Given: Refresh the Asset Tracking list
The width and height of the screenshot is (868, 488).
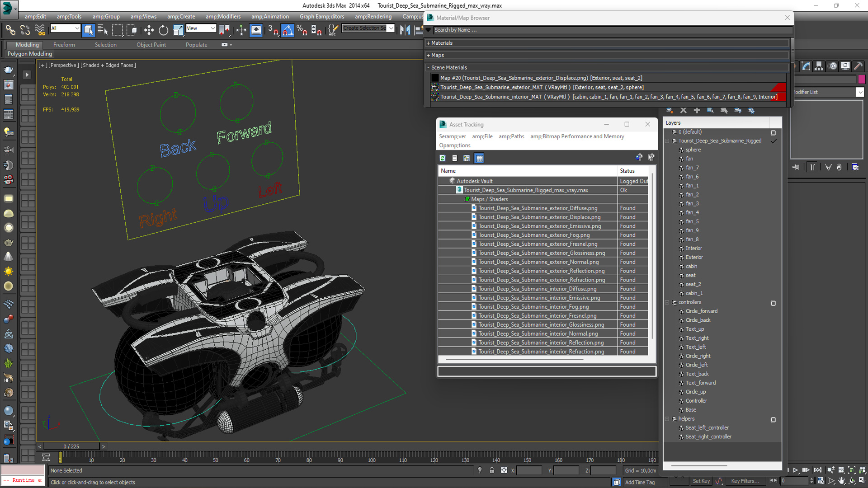Looking at the screenshot, I should tap(443, 158).
